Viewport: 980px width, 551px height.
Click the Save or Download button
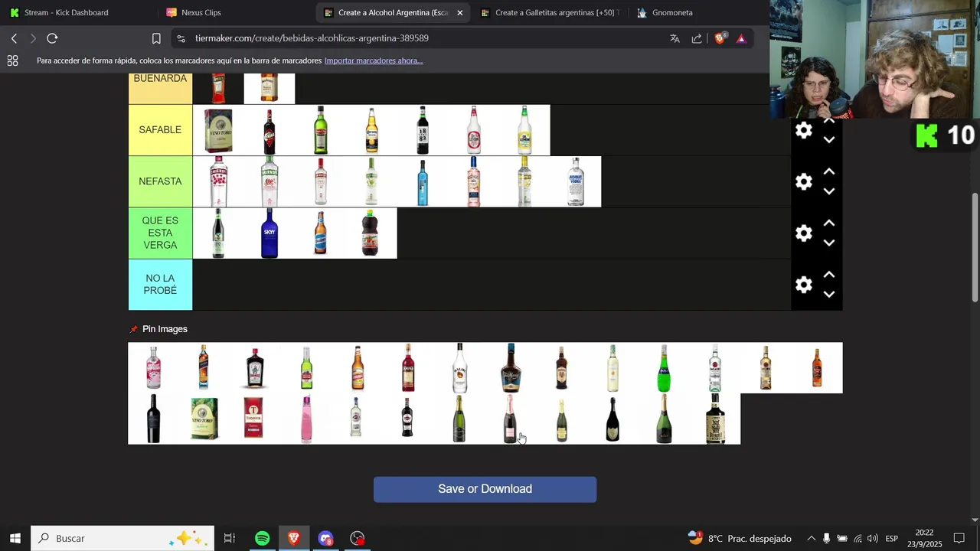(485, 489)
